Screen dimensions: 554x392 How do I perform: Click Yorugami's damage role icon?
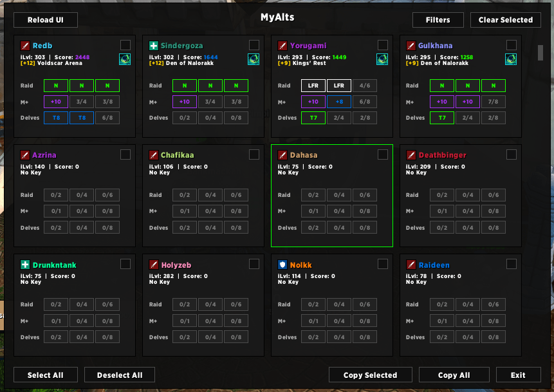tap(282, 46)
